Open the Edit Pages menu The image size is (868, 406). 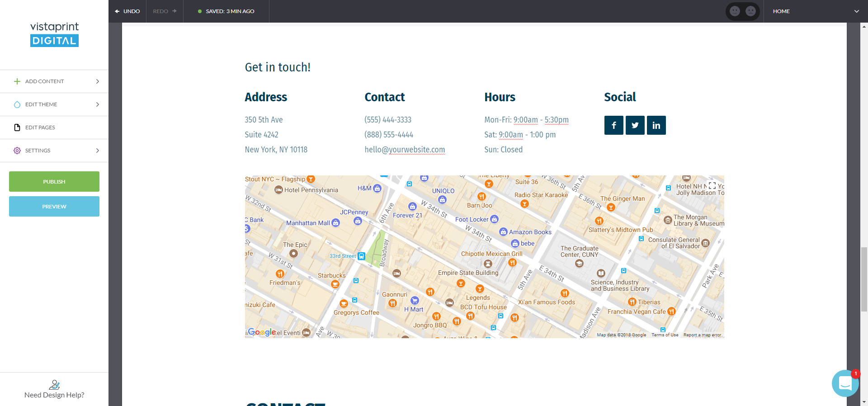[54, 127]
